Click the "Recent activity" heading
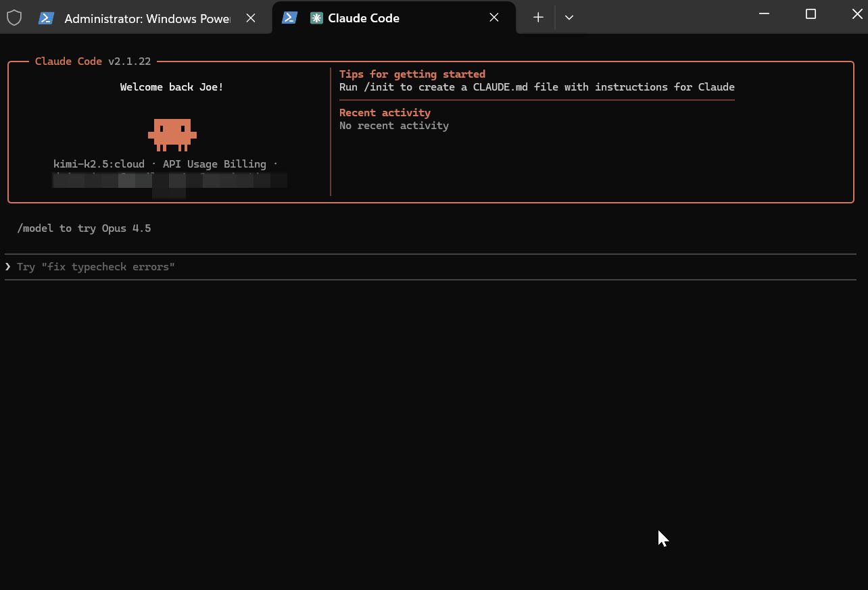This screenshot has width=868, height=590. pyautogui.click(x=385, y=113)
